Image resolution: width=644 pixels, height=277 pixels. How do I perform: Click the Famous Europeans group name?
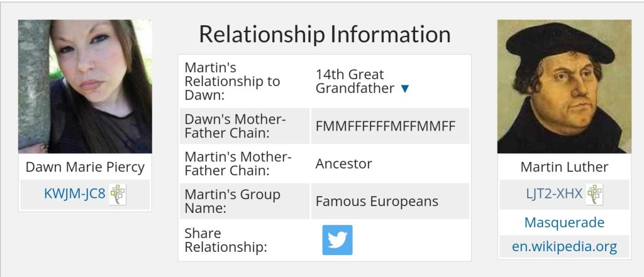377,202
